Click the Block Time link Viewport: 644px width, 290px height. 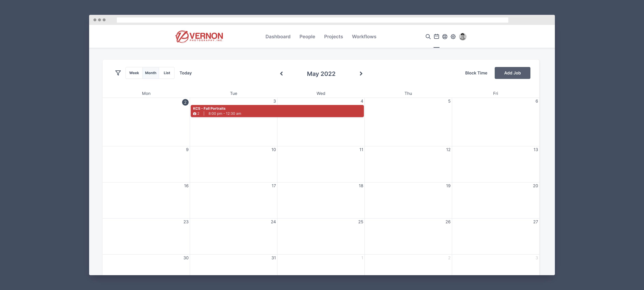[476, 73]
